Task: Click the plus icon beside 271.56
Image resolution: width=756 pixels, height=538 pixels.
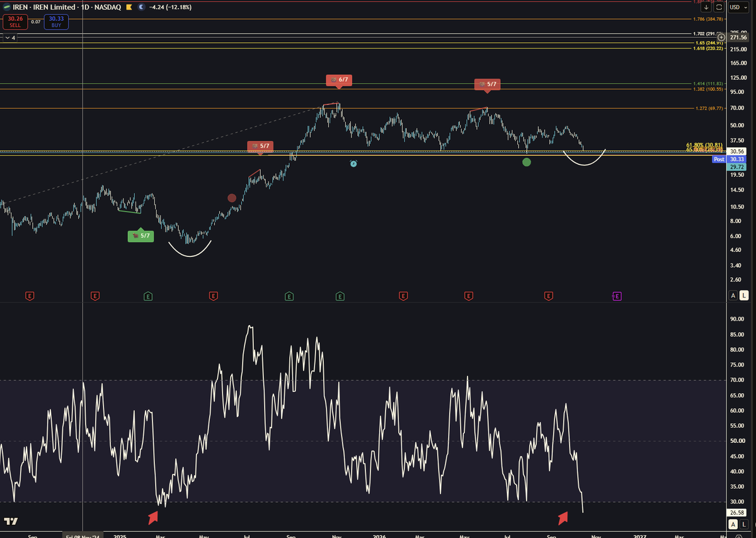Action: 721,38
